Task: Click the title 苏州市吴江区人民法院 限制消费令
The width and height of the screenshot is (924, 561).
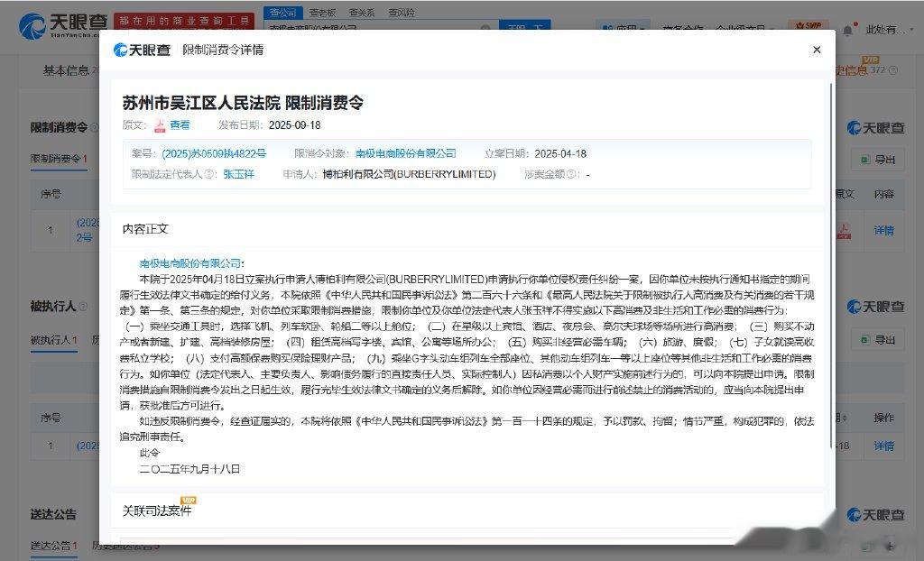Action: coord(243,103)
